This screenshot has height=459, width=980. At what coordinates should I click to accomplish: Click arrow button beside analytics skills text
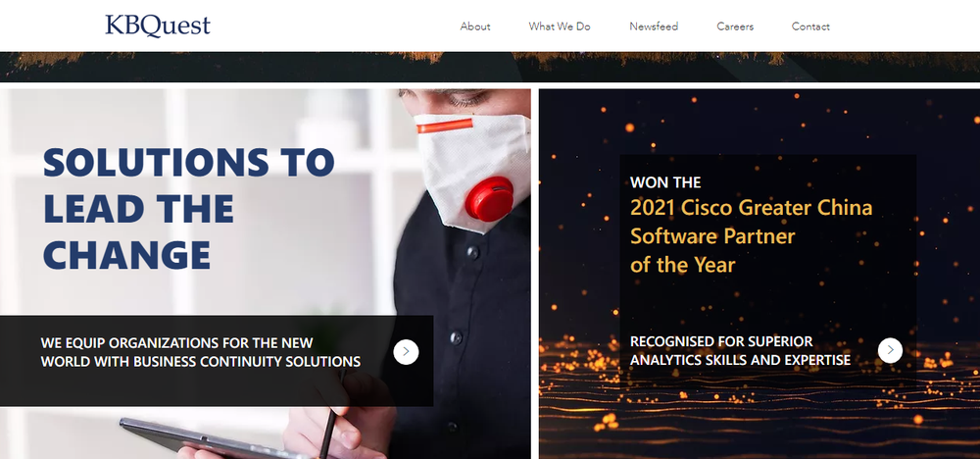tap(890, 350)
